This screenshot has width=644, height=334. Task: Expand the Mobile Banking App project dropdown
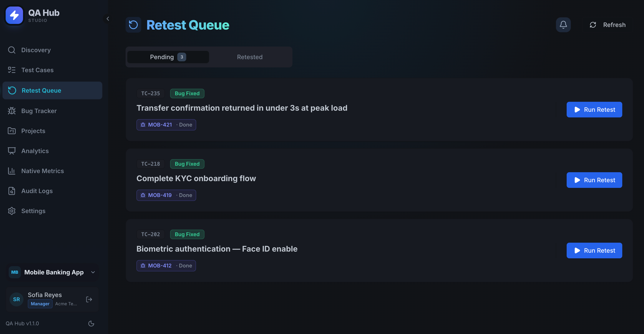[52, 272]
